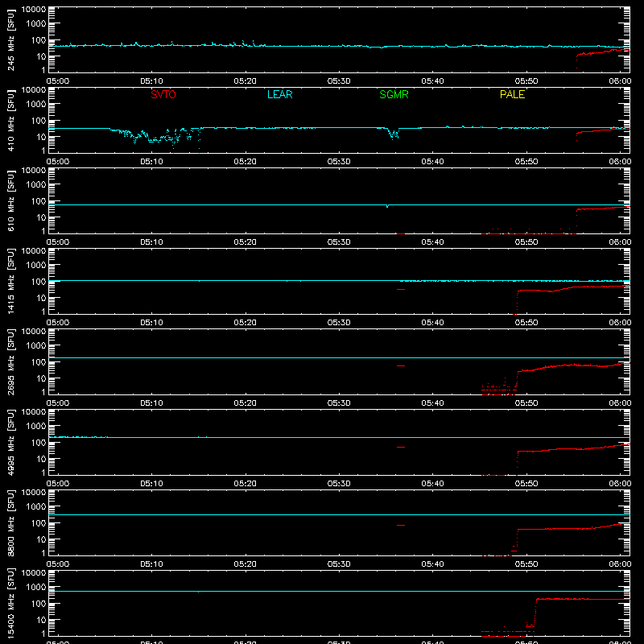Click 05:30 tick under the 245 MHz plot
Viewport: 644px width, 644px height.
tap(339, 81)
